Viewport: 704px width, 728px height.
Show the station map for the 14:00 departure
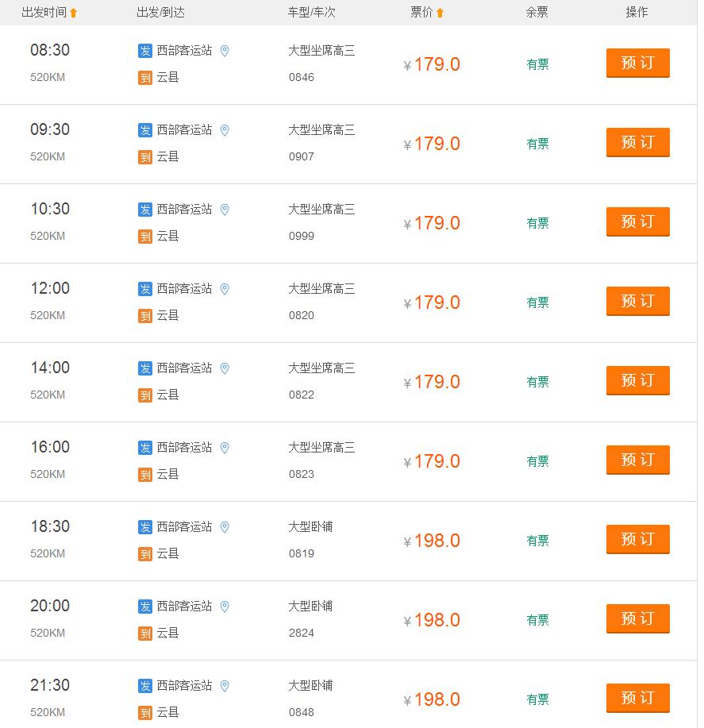click(225, 368)
